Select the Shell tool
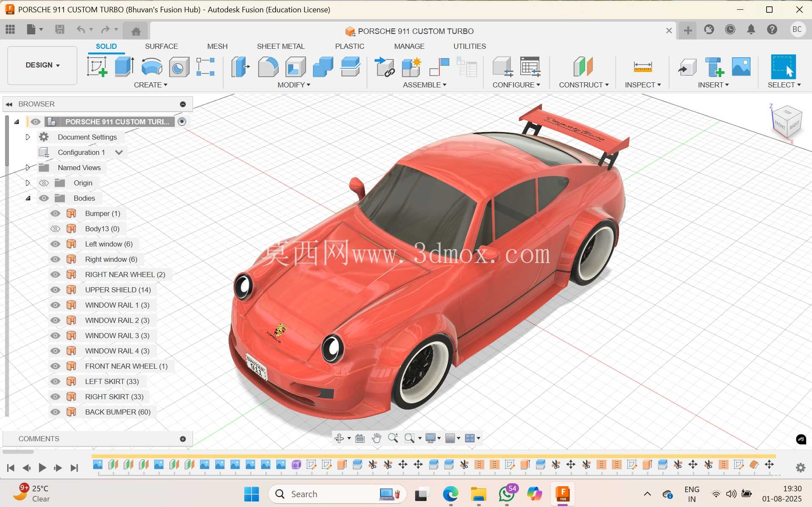This screenshot has height=507, width=812. 296,67
